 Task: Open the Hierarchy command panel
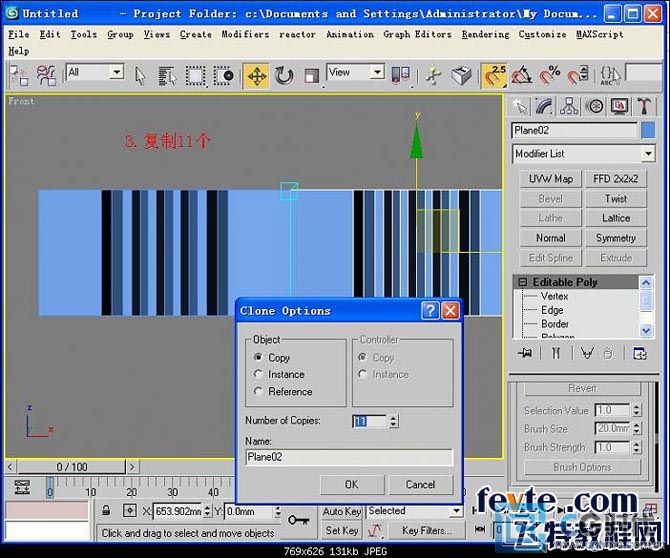tap(569, 106)
